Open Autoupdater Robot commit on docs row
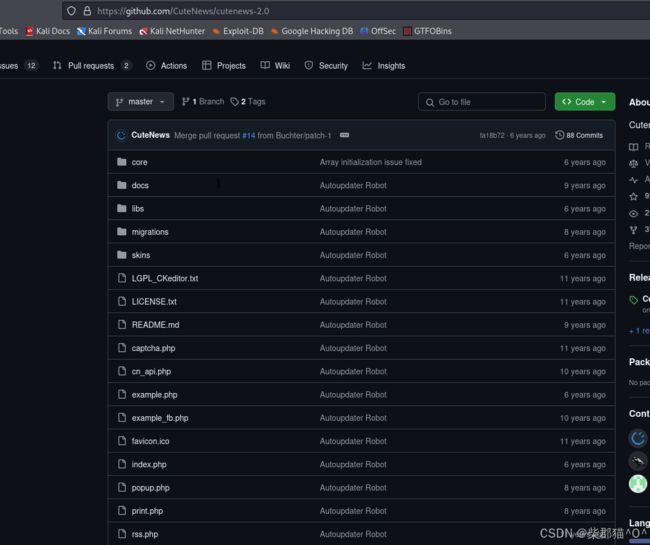650x545 pixels. click(x=353, y=185)
